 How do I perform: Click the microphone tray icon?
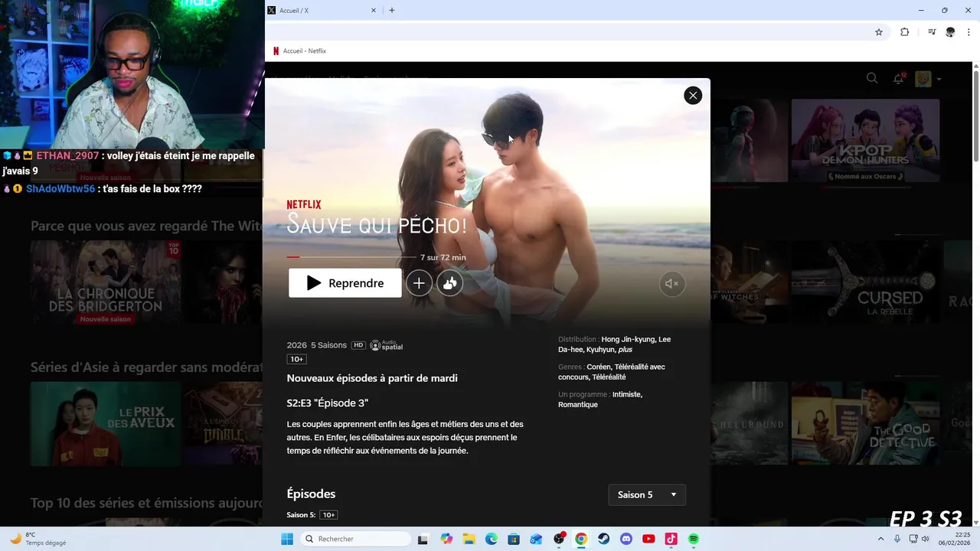click(x=897, y=539)
